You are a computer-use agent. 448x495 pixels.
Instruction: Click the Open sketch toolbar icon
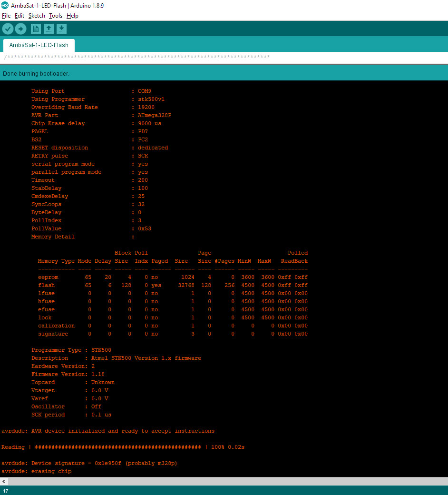click(49, 29)
